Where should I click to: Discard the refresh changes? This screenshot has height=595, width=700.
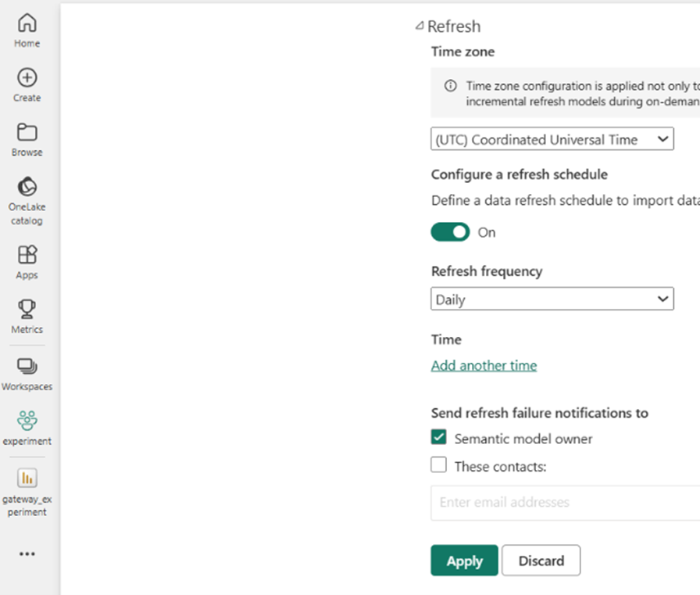point(541,561)
